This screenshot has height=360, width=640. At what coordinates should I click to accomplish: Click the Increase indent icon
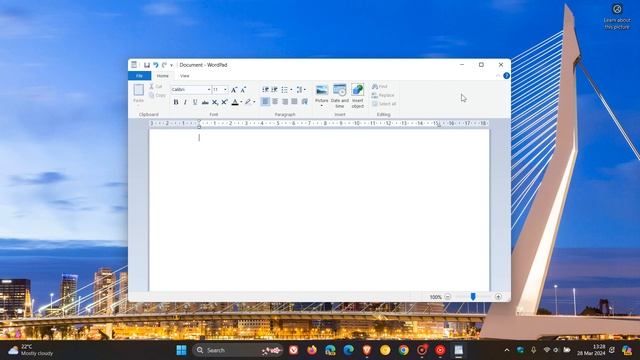[x=275, y=89]
